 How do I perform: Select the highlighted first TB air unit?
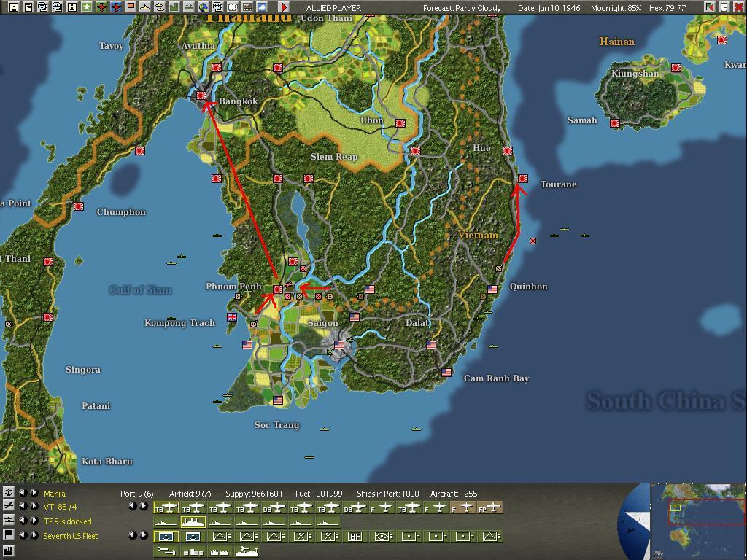(166, 507)
